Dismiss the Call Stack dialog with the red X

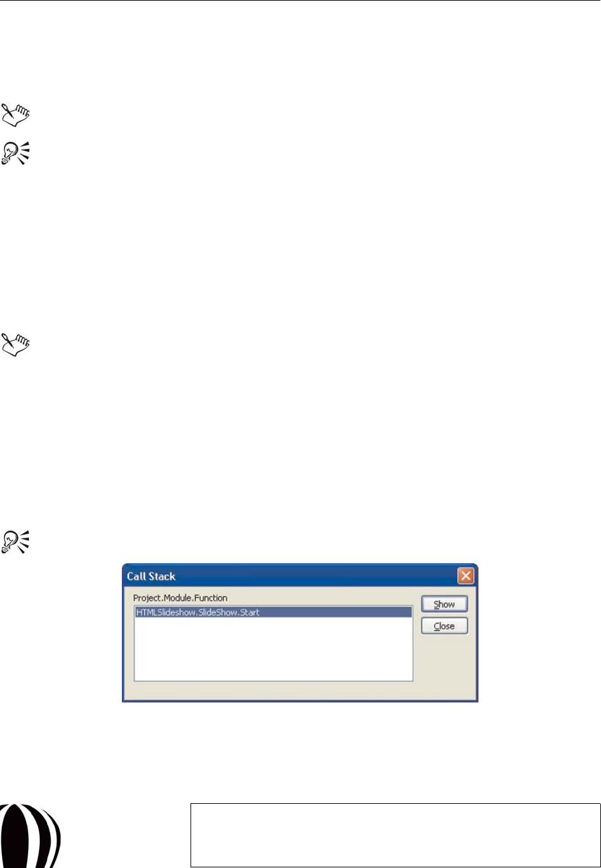[x=466, y=576]
